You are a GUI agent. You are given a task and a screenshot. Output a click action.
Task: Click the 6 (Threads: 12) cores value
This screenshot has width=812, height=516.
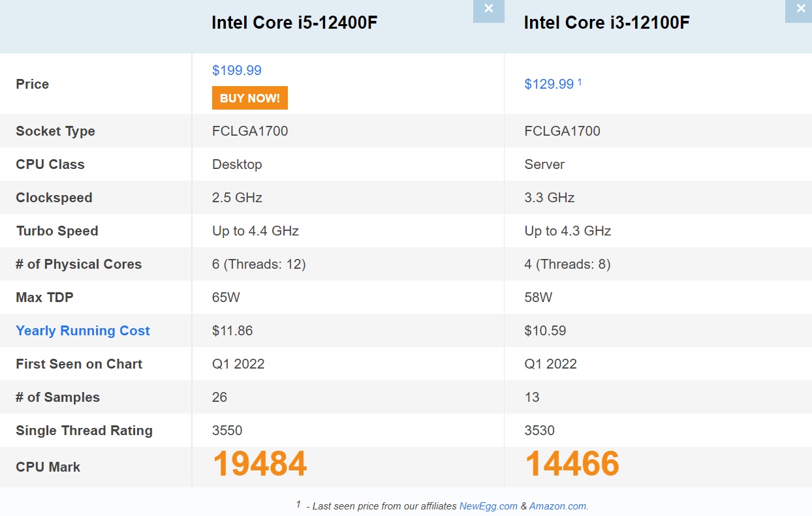tap(259, 264)
